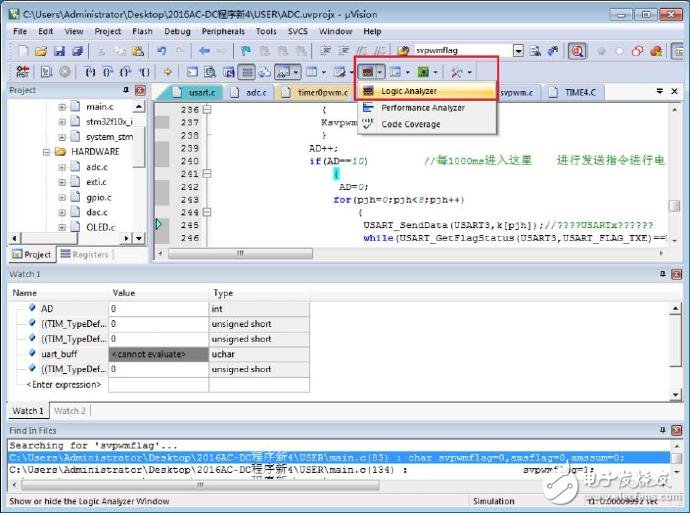Click Step Over braces icon
This screenshot has width=690, height=513.
tap(108, 71)
